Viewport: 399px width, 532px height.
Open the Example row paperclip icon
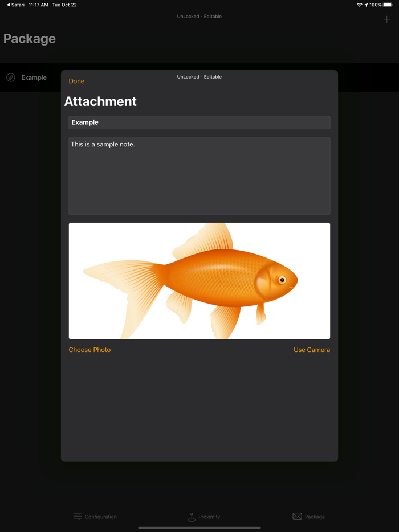11,77
